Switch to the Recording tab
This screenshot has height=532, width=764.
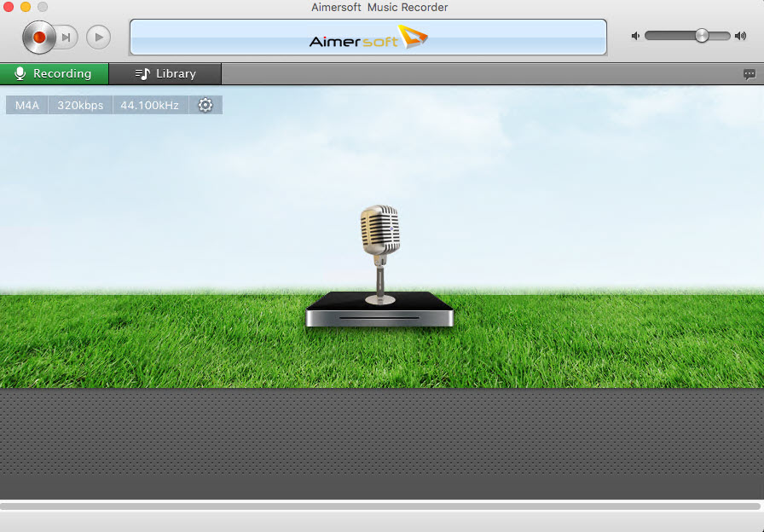coord(54,73)
